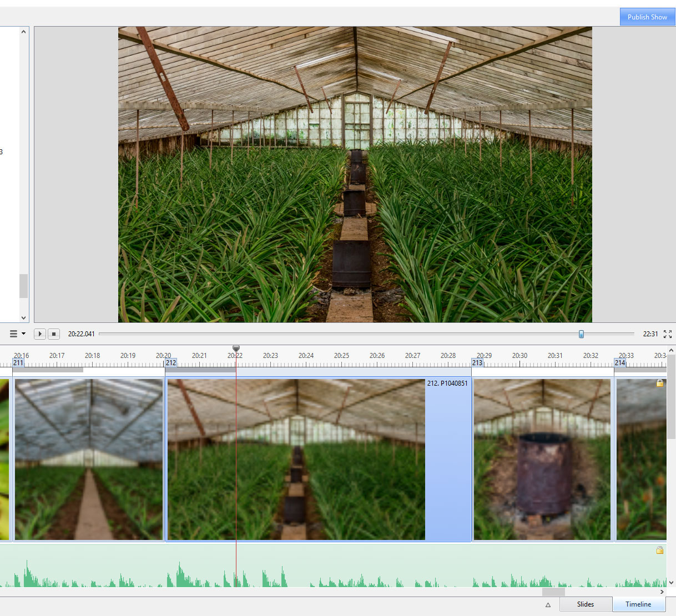Select slide 212 P1040851 thumbnail
The height and width of the screenshot is (616, 676).
coord(296,460)
